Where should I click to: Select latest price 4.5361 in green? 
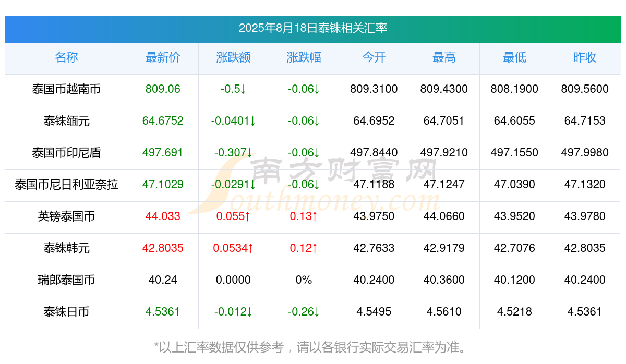(163, 312)
